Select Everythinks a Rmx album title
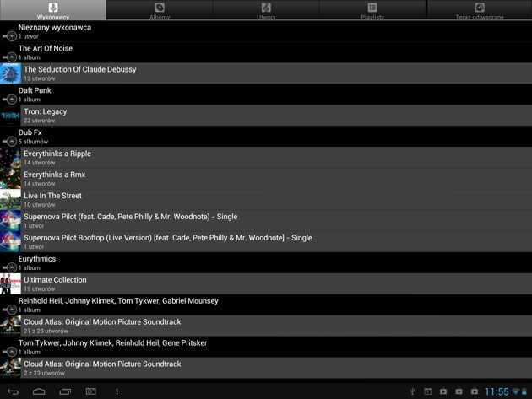The height and width of the screenshot is (399, 532). [x=54, y=175]
